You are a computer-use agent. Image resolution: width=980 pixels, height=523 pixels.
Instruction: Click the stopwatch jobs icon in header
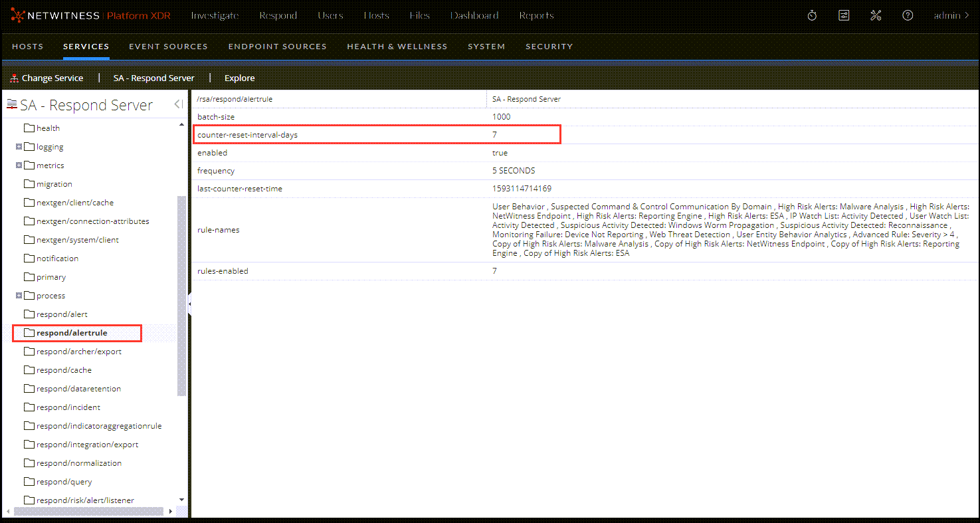coord(812,15)
